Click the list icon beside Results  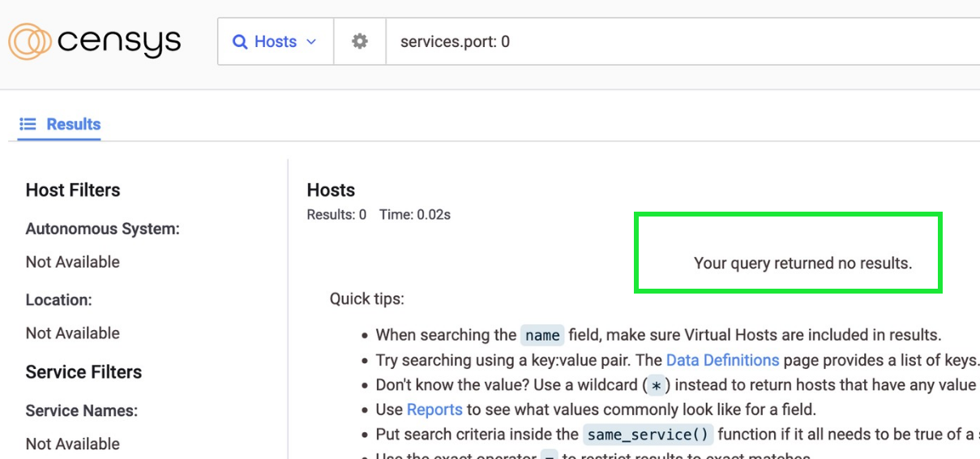click(x=28, y=124)
